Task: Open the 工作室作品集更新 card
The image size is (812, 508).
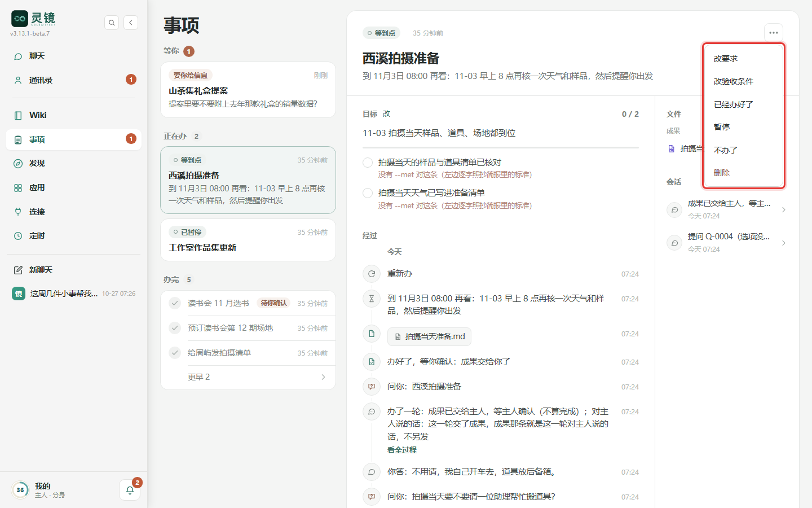Action: tap(248, 240)
